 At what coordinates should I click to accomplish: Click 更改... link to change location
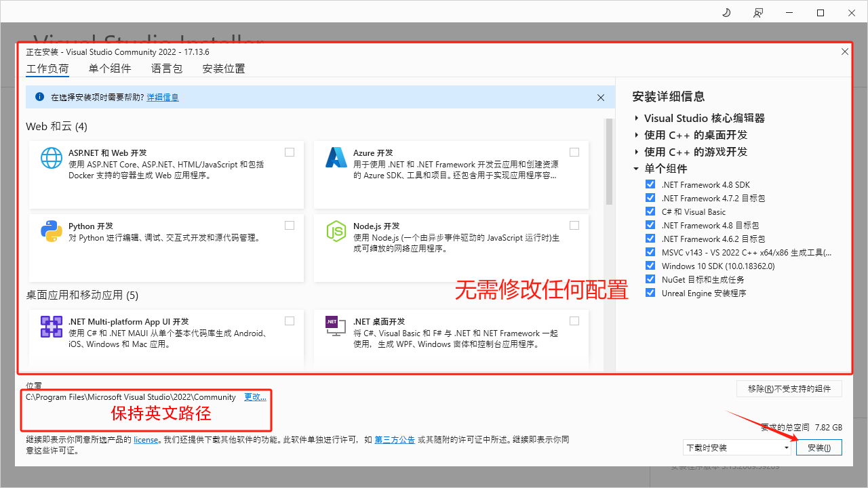point(255,397)
